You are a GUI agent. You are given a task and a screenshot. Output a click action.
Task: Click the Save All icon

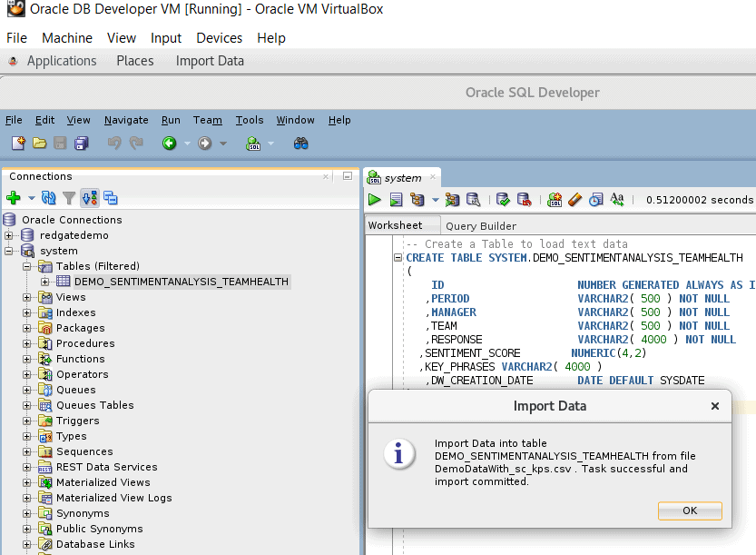(82, 144)
